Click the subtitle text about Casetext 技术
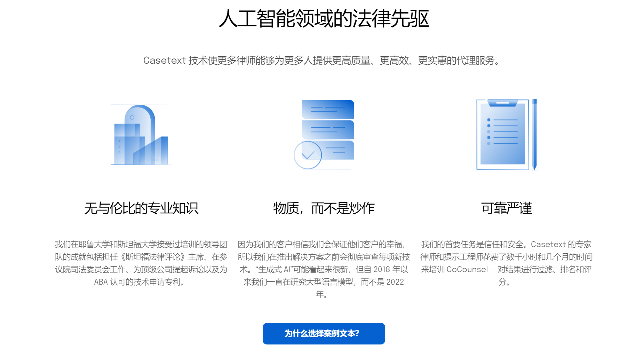This screenshot has height=349, width=644. click(321, 60)
